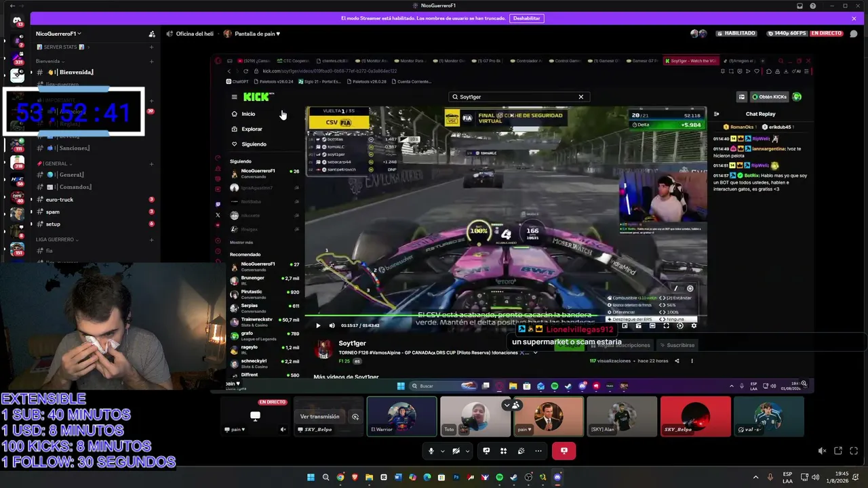The height and width of the screenshot is (488, 868).
Task: Open File Explorer from the taskbar
Action: 369,477
